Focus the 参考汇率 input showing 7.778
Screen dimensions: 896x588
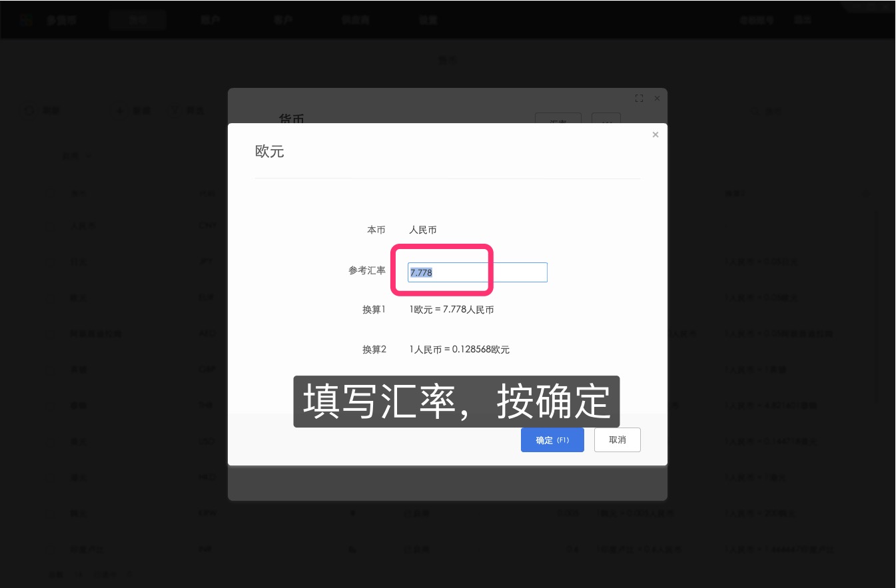478,272
